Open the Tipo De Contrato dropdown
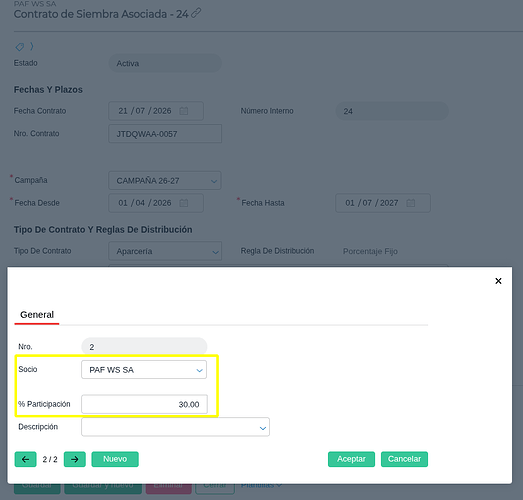The image size is (523, 500). point(165,251)
